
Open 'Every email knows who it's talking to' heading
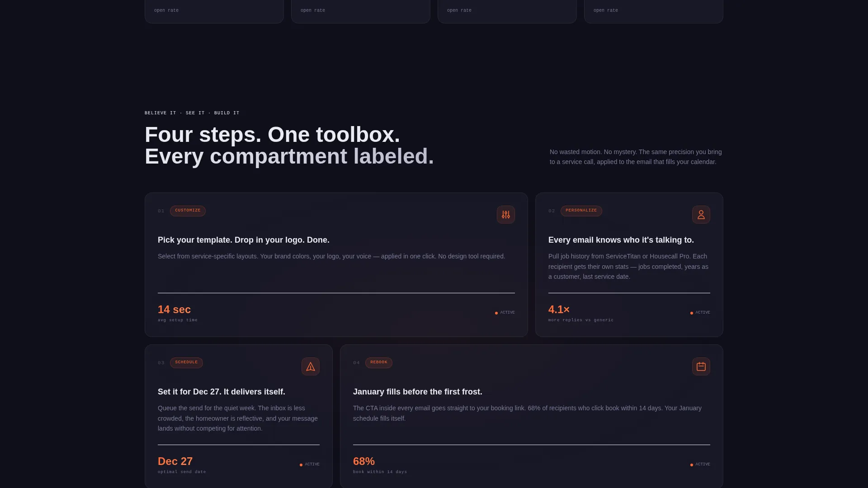(x=621, y=240)
